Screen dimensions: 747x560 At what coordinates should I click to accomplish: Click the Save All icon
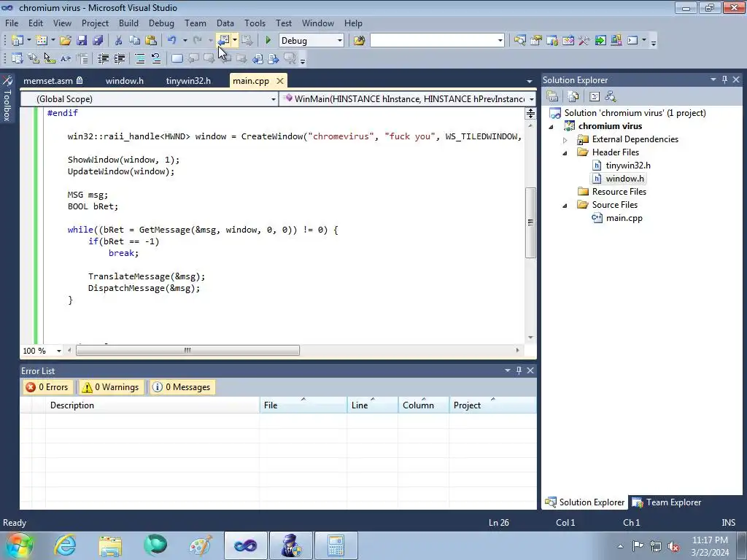coord(98,41)
